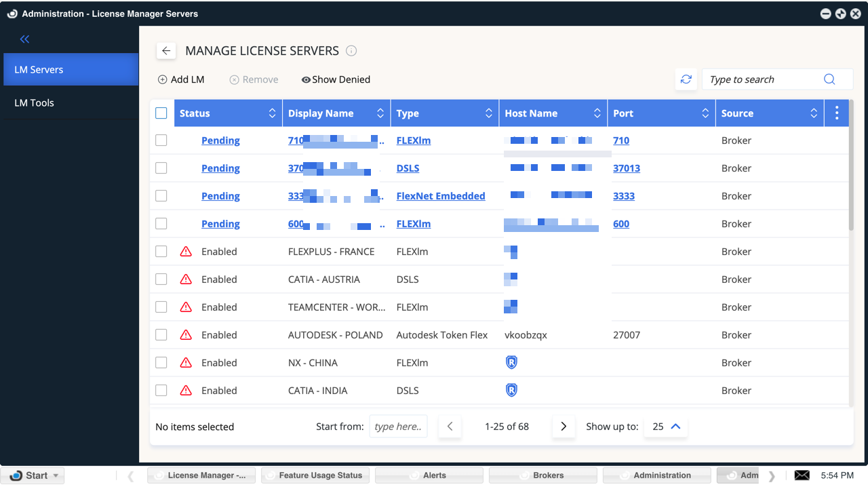Check the checkbox on the first Pending row
This screenshot has height=485, width=868.
coord(161,140)
